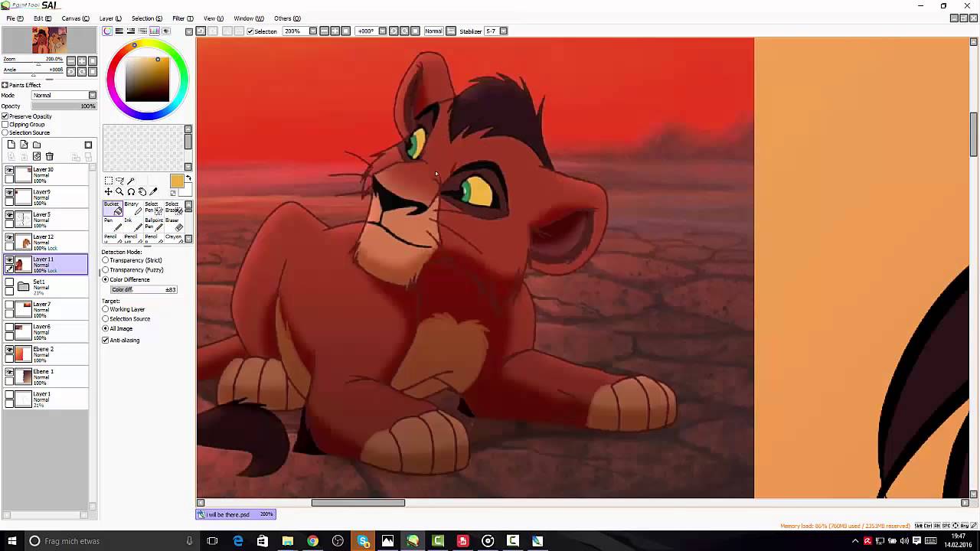This screenshot has height=551, width=980.
Task: Select the Select Eraser tool
Action: 173,208
